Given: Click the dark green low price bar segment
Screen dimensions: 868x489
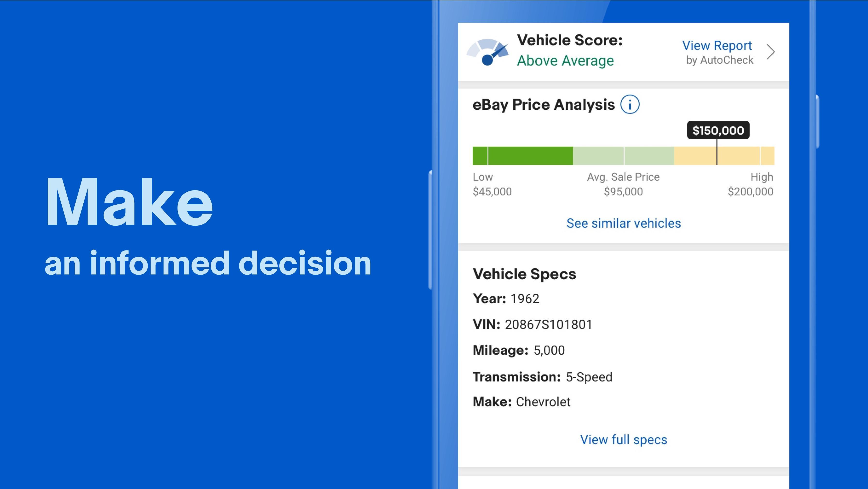Looking at the screenshot, I should tap(523, 156).
